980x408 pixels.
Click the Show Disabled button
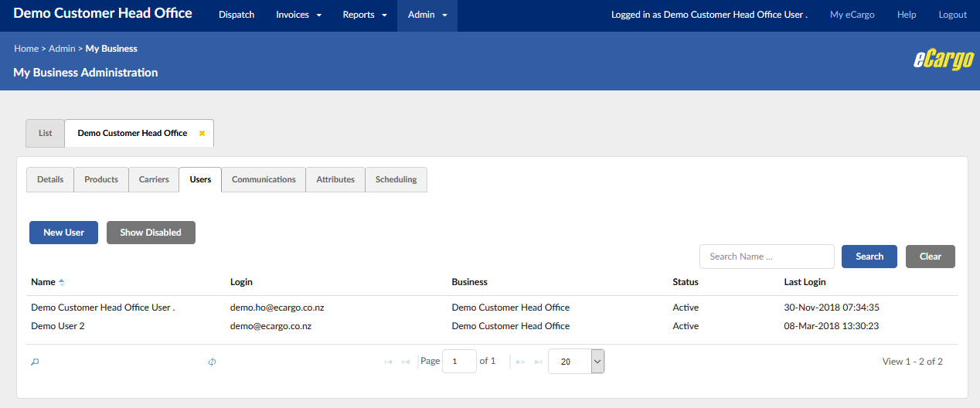(x=151, y=233)
